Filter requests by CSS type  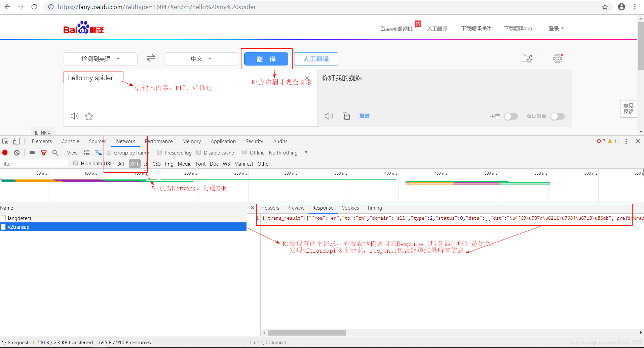(156, 164)
